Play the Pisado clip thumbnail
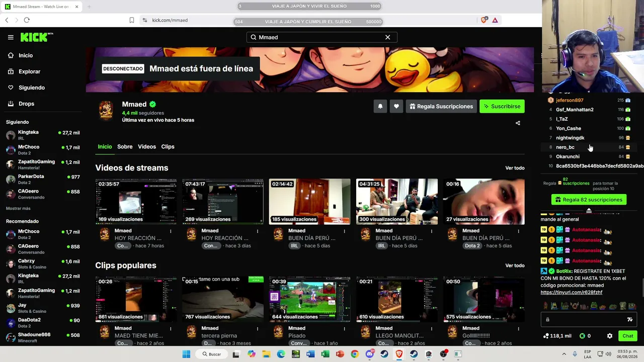 click(x=310, y=299)
